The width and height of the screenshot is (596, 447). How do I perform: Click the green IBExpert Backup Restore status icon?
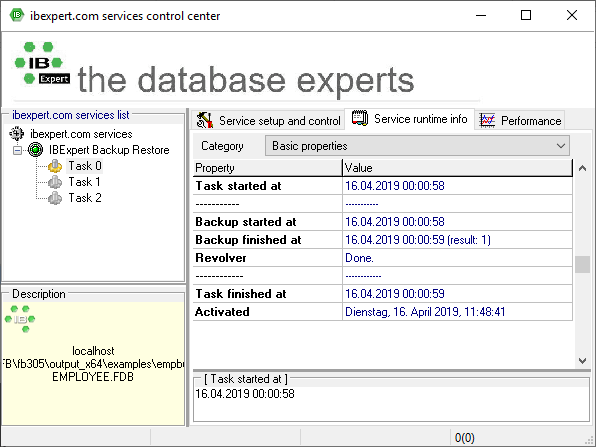(x=36, y=150)
